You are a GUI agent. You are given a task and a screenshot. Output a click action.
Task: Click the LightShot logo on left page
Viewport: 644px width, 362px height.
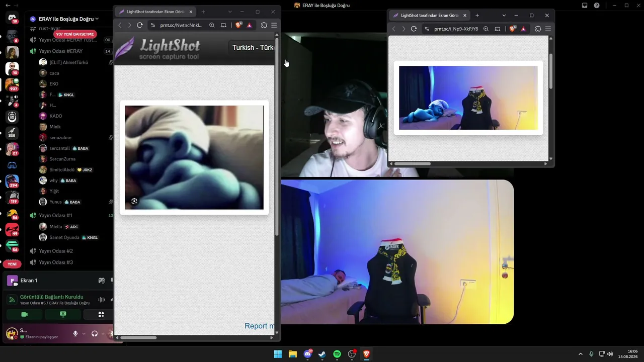[x=158, y=49]
